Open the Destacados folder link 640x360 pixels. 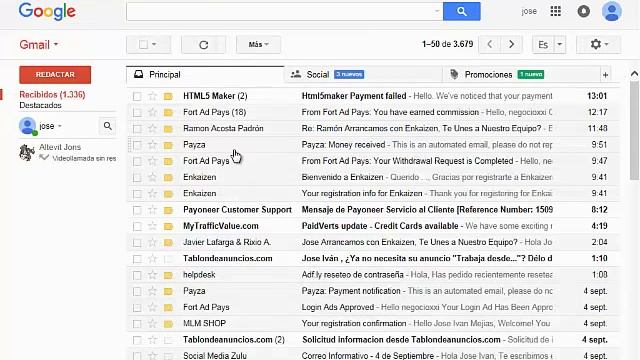40,105
